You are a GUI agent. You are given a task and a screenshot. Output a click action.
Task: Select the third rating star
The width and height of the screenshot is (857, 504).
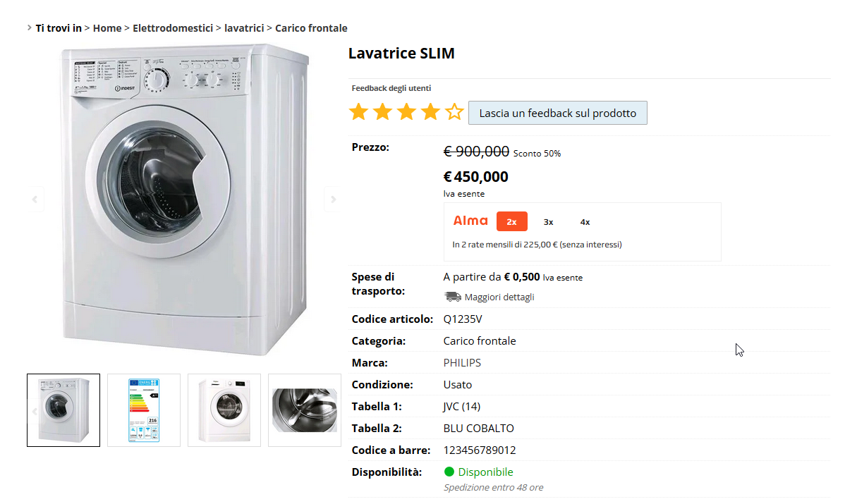pyautogui.click(x=406, y=111)
